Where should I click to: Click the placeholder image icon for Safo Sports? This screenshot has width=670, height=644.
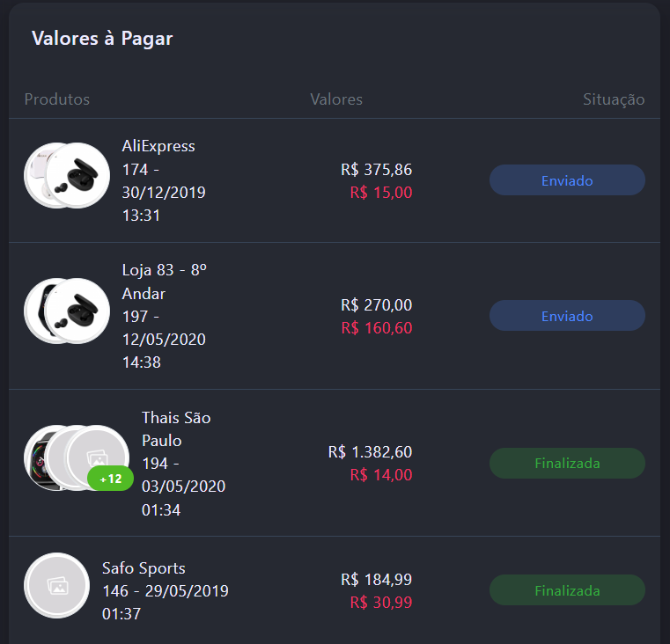(56, 585)
